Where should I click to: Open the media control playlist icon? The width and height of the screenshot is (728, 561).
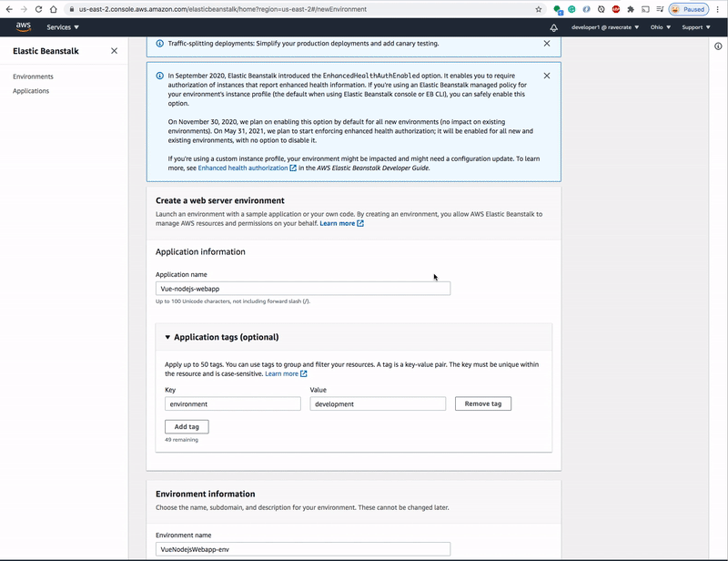tap(660, 9)
